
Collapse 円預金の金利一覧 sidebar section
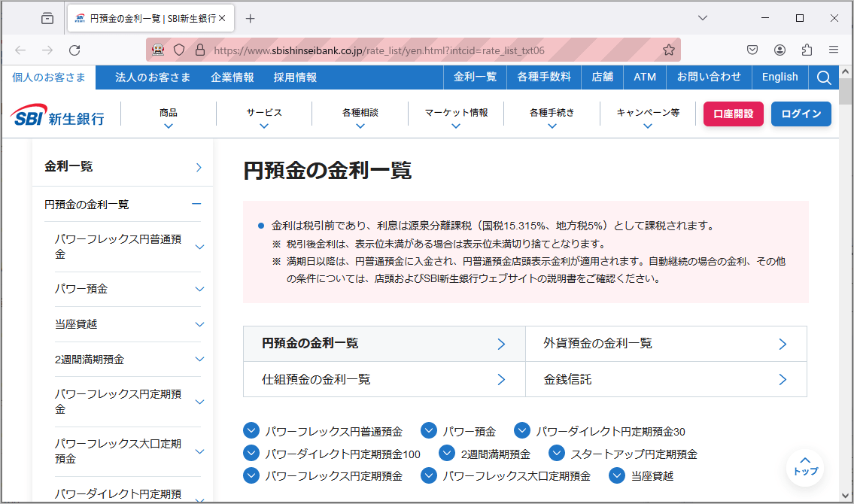pos(196,204)
